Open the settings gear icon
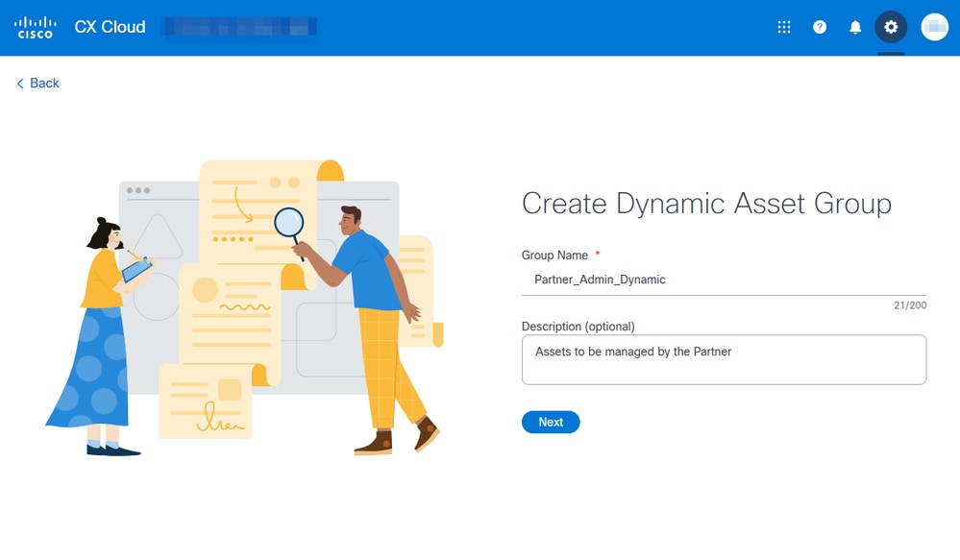The width and height of the screenshot is (960, 560). click(890, 27)
